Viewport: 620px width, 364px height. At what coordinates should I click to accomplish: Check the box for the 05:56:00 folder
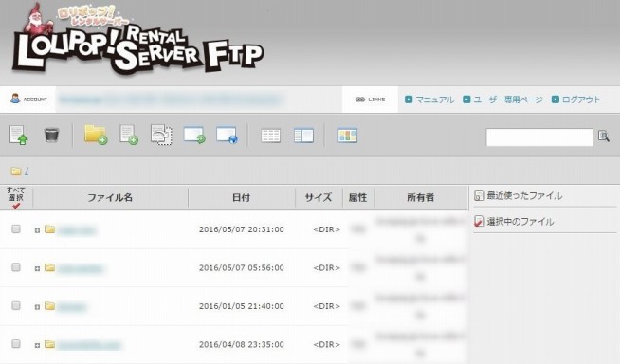pyautogui.click(x=16, y=267)
